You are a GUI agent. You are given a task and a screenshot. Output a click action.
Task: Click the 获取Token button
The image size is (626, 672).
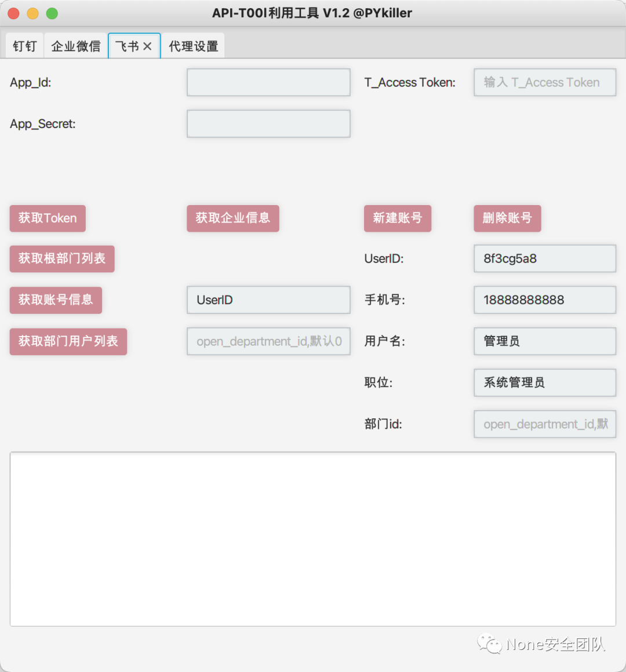click(x=48, y=218)
